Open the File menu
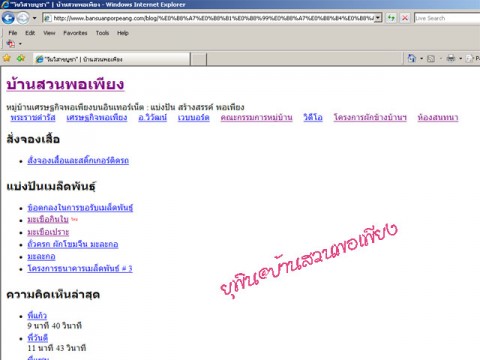 pos(13,33)
